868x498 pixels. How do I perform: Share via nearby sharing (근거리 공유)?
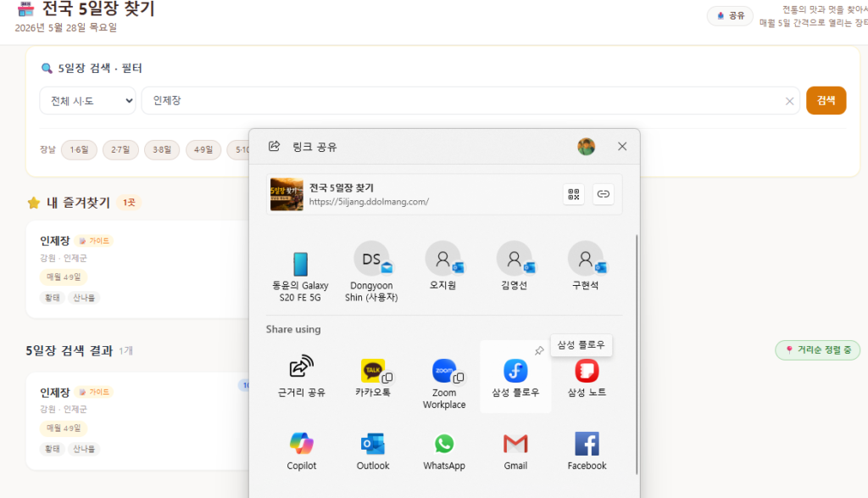click(x=301, y=376)
